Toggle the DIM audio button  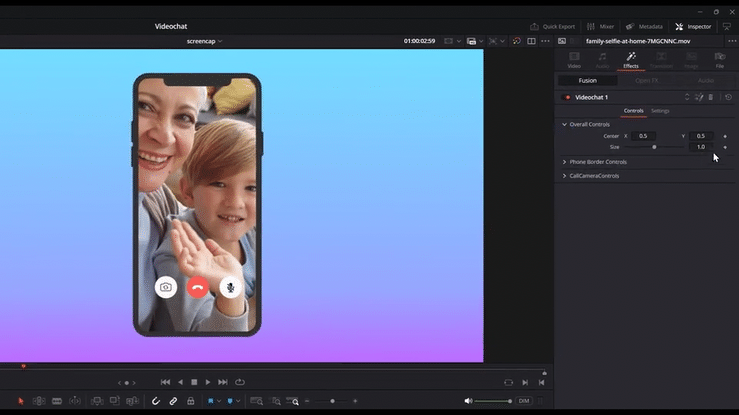[x=524, y=401]
